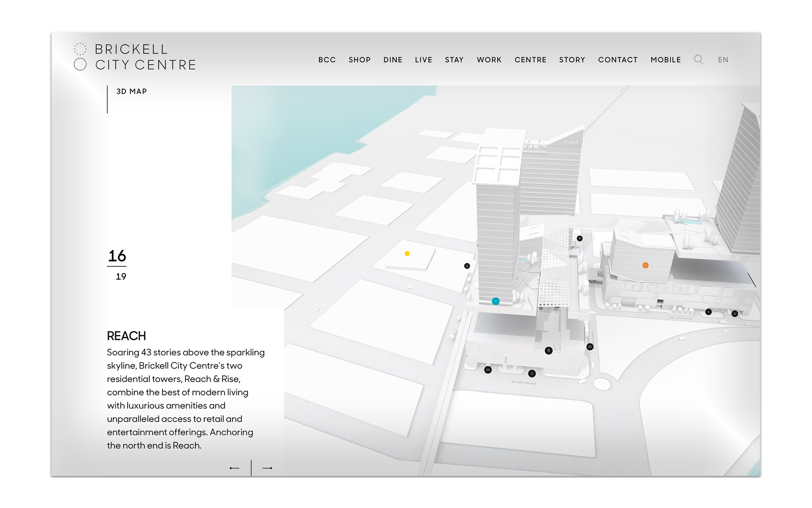Click the car marker on Miami Avenue
This screenshot has height=508, width=812.
coord(590,347)
